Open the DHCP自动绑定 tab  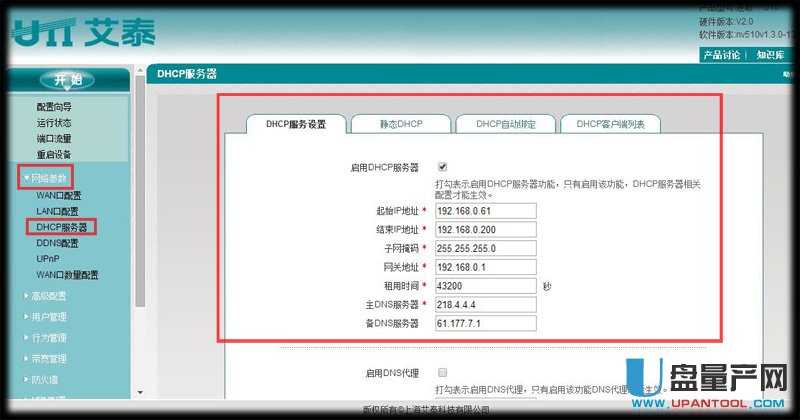[504, 124]
